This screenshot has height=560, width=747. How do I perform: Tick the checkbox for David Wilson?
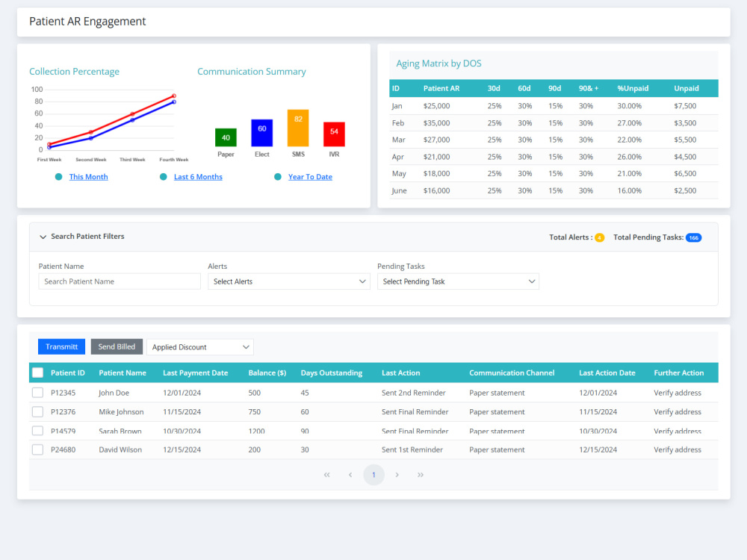(37, 449)
